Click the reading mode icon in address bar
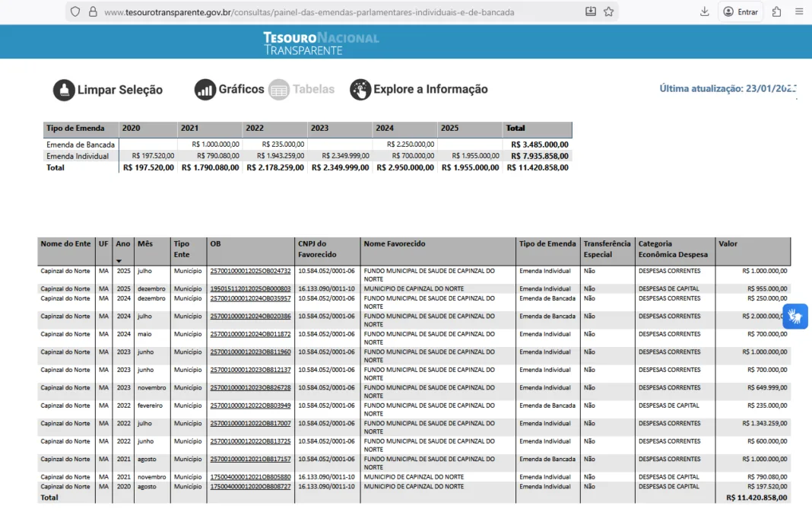Screen dimensions: 812x525 pos(591,11)
